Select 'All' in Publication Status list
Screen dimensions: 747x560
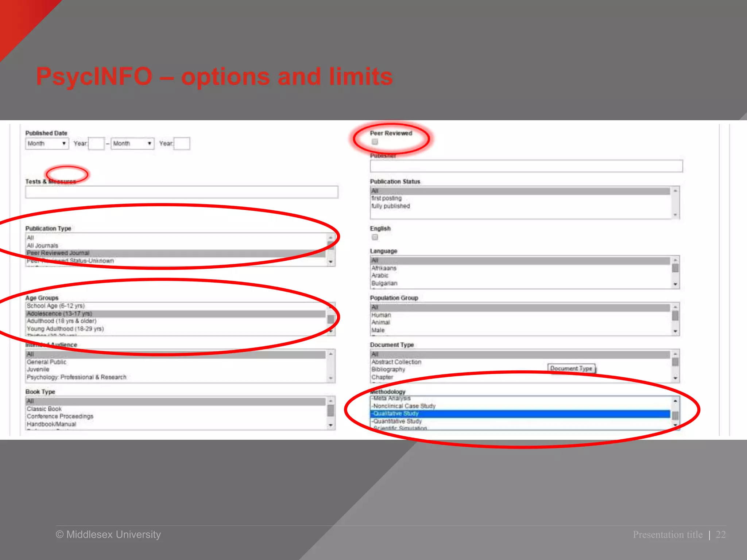click(520, 191)
